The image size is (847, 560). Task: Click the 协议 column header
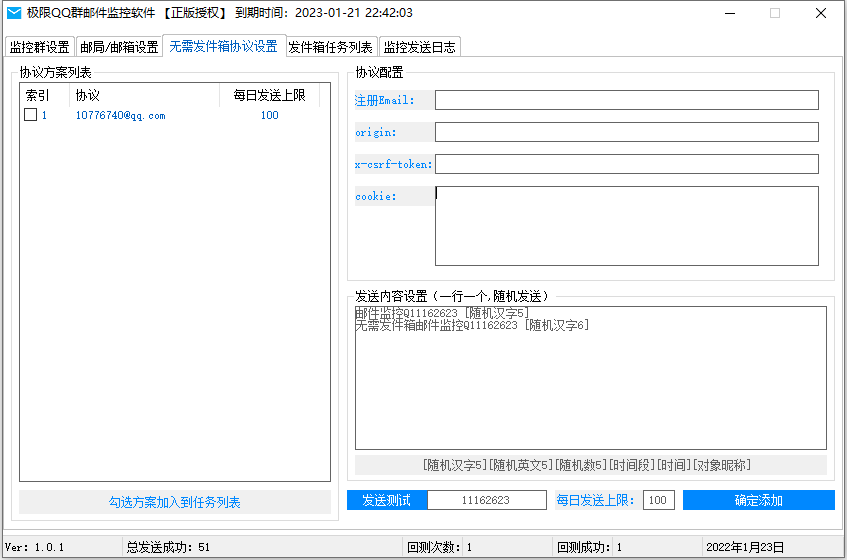(144, 96)
